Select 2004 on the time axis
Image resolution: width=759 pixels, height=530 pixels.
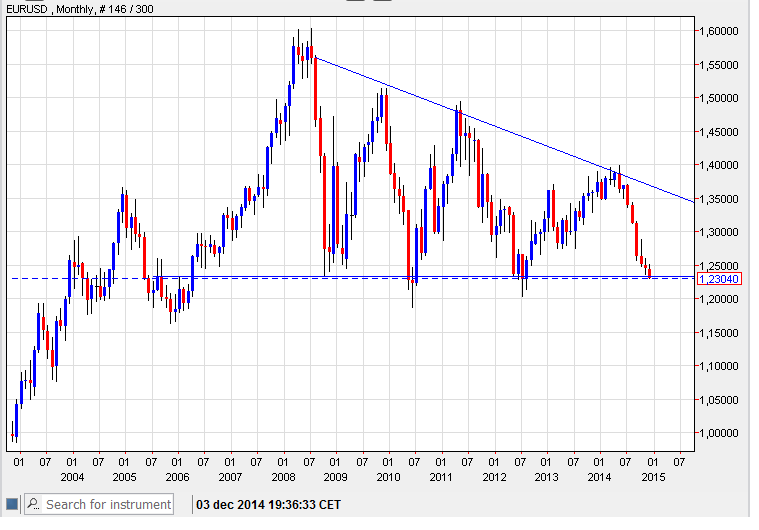71,477
